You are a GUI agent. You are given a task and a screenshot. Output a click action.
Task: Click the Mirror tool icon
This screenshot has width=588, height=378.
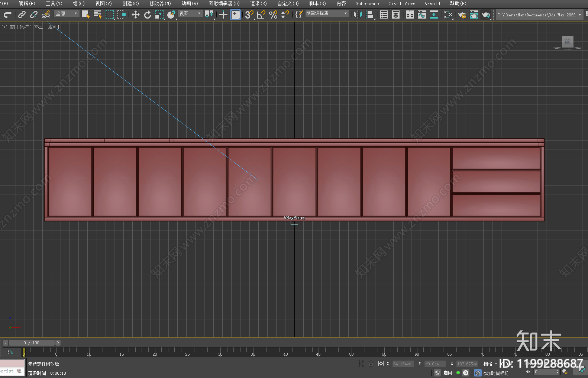358,14
